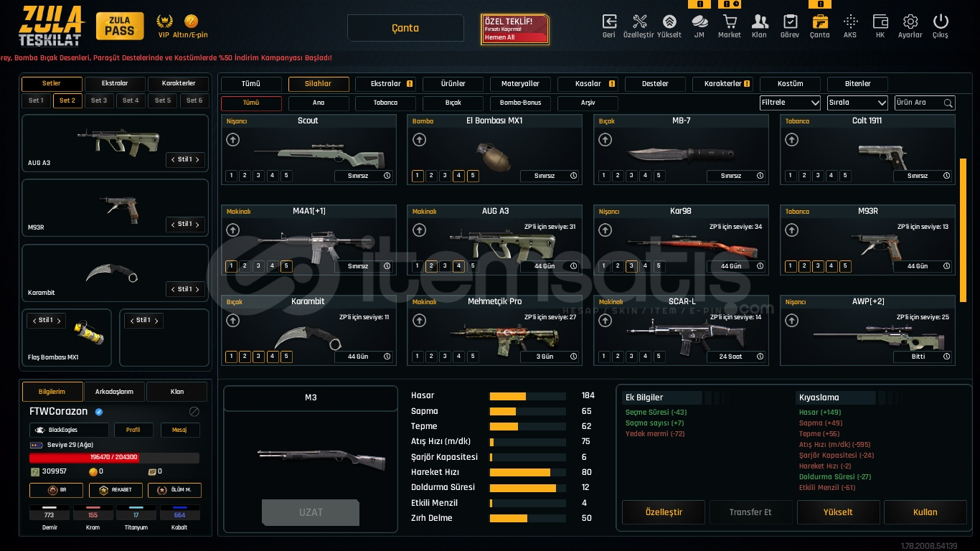
Task: Toggle set slot 2 on AUG A3 card
Action: click(x=431, y=266)
